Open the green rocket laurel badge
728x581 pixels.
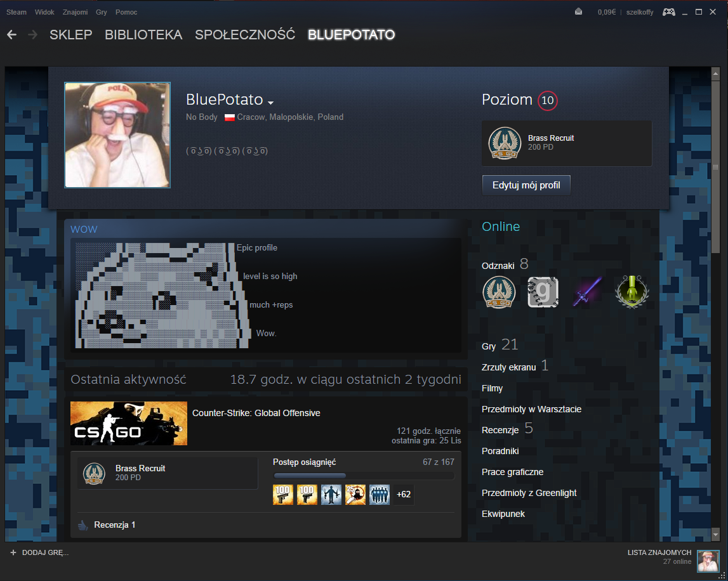point(632,292)
